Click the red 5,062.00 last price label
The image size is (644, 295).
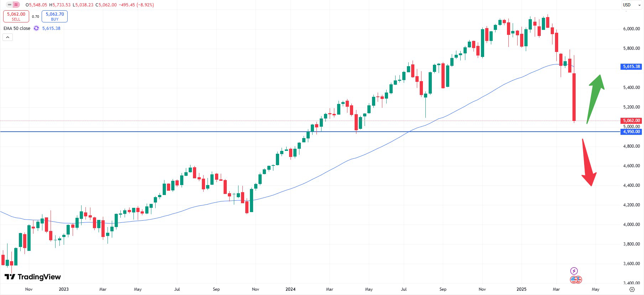(x=631, y=121)
